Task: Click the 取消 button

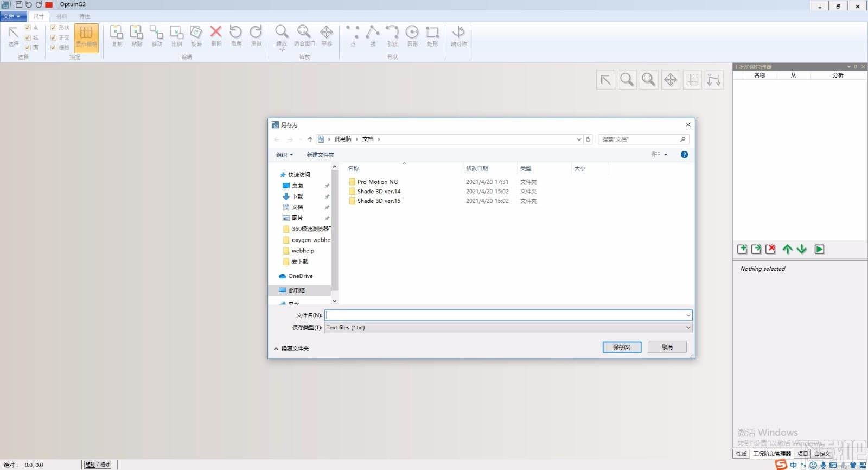Action: tap(667, 347)
